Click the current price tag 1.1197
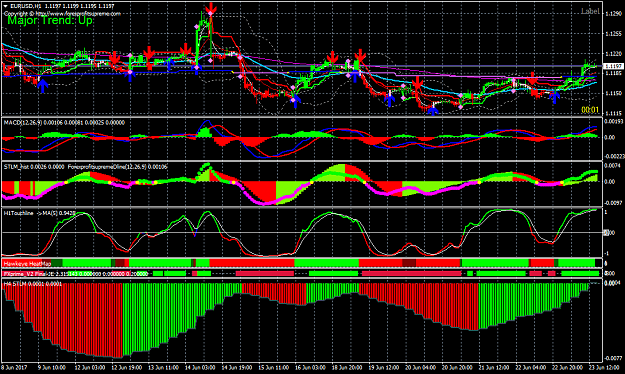Screen dimensions: 625x374 coord(613,66)
